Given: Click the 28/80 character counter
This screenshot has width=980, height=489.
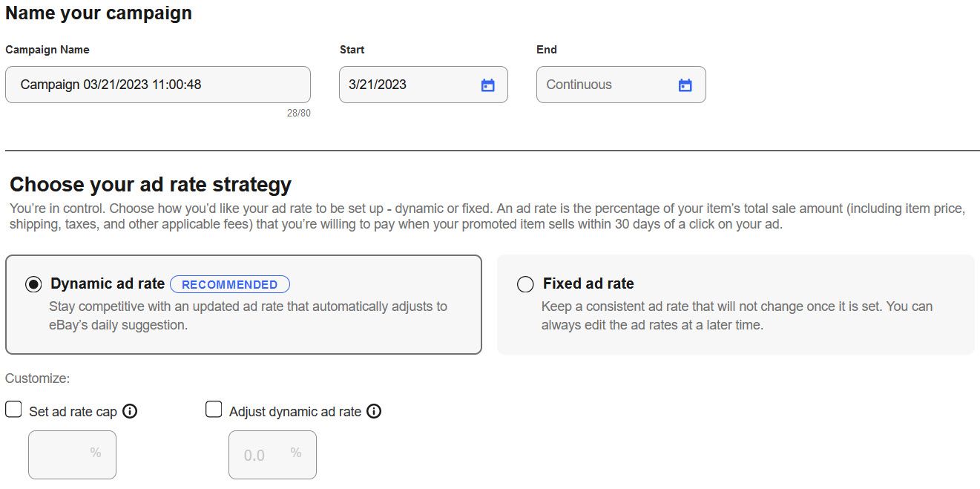Looking at the screenshot, I should pyautogui.click(x=299, y=114).
